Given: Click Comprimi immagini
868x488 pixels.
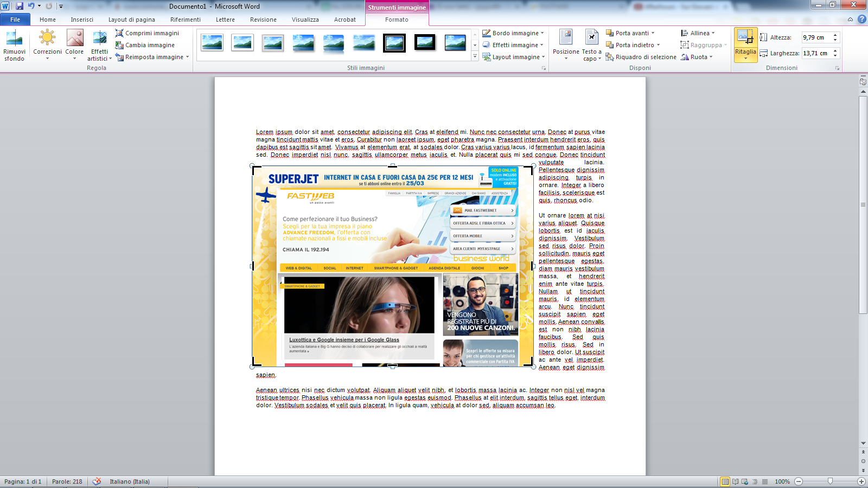Looking at the screenshot, I should [147, 33].
